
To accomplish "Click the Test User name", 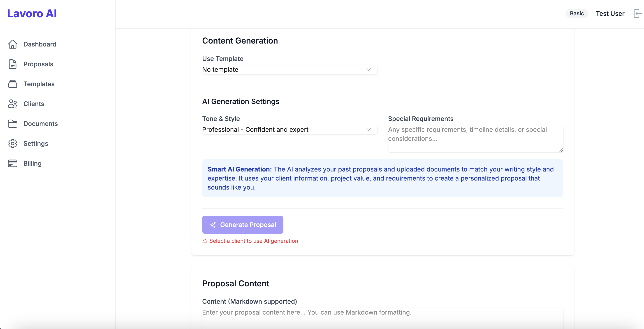I will point(610,13).
